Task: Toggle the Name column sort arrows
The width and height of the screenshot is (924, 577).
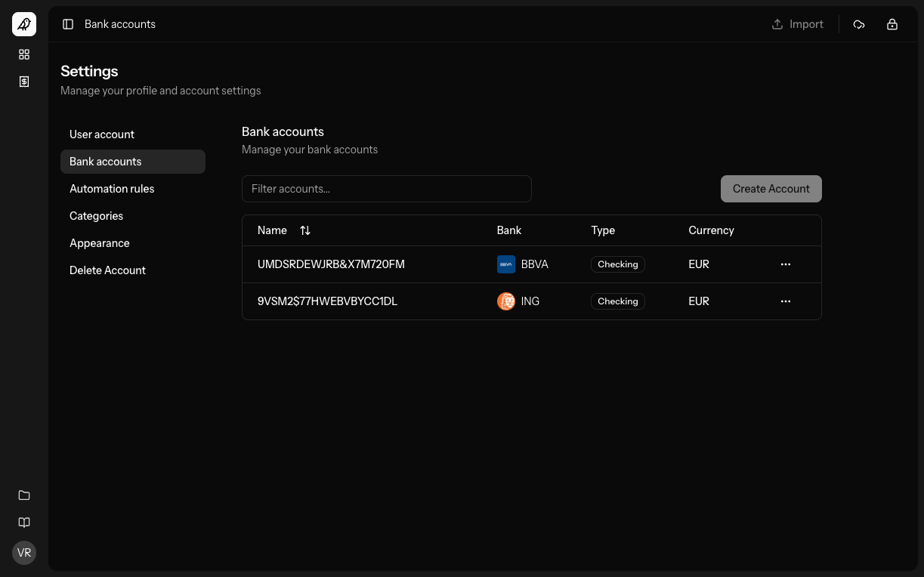Action: 305,230
